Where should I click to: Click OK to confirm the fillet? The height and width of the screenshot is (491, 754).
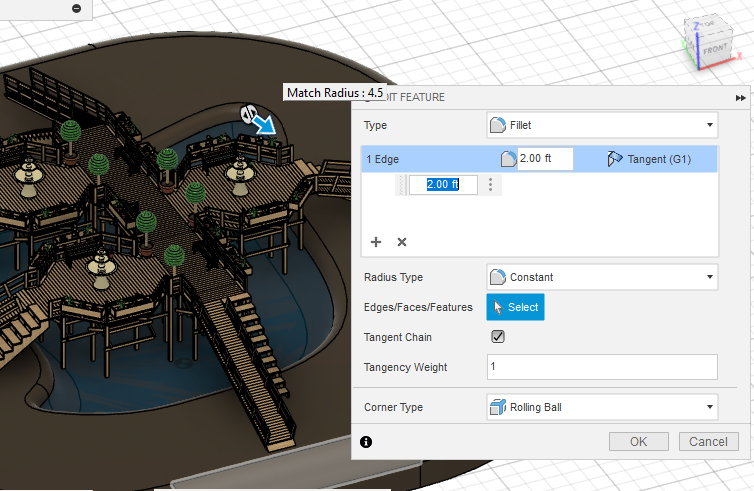point(639,441)
